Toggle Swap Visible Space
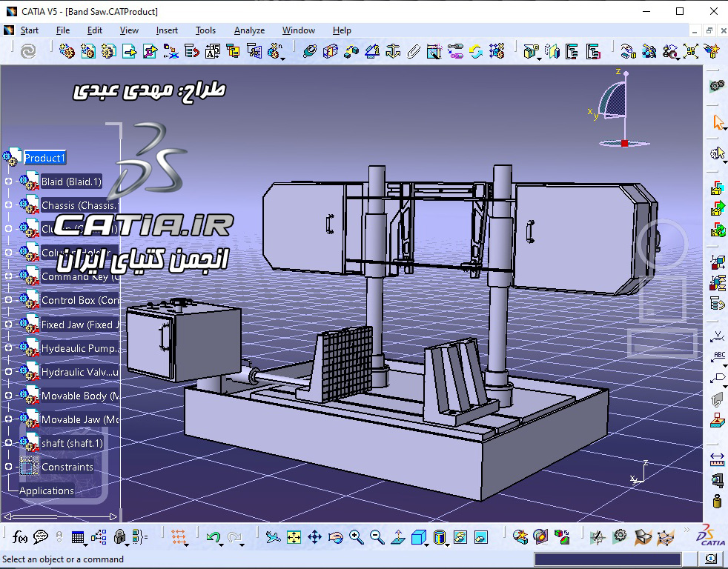 (481, 537)
